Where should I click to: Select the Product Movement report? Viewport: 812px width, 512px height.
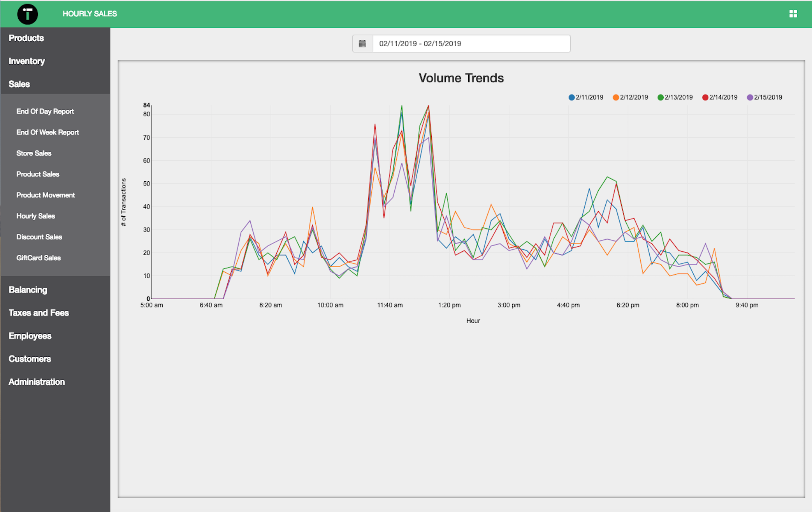click(x=46, y=195)
